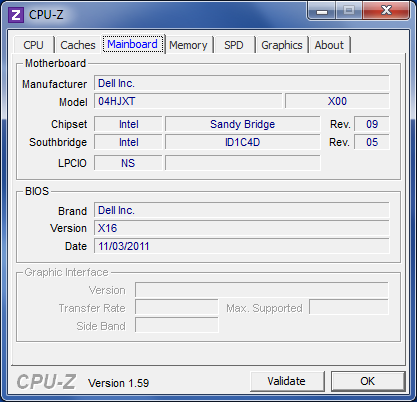Screen dimensions: 417x402
Task: Click the Chipset Sandy Bridge field
Action: click(x=243, y=124)
